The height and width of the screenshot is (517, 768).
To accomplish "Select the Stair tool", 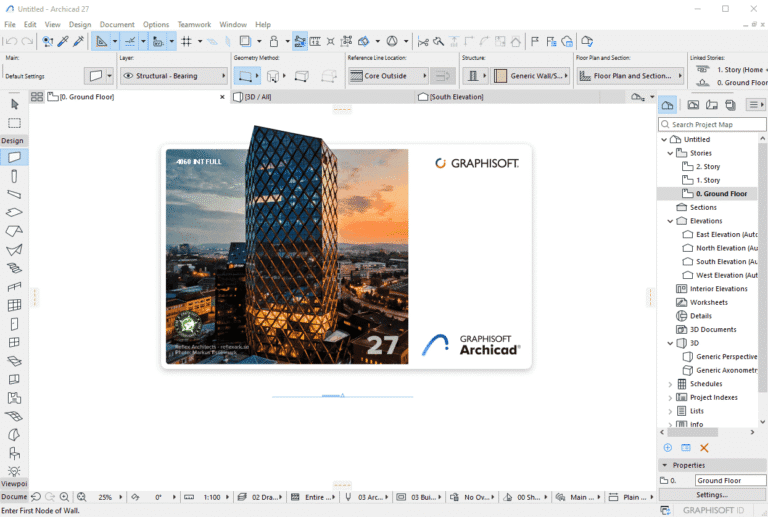I will pyautogui.click(x=14, y=268).
